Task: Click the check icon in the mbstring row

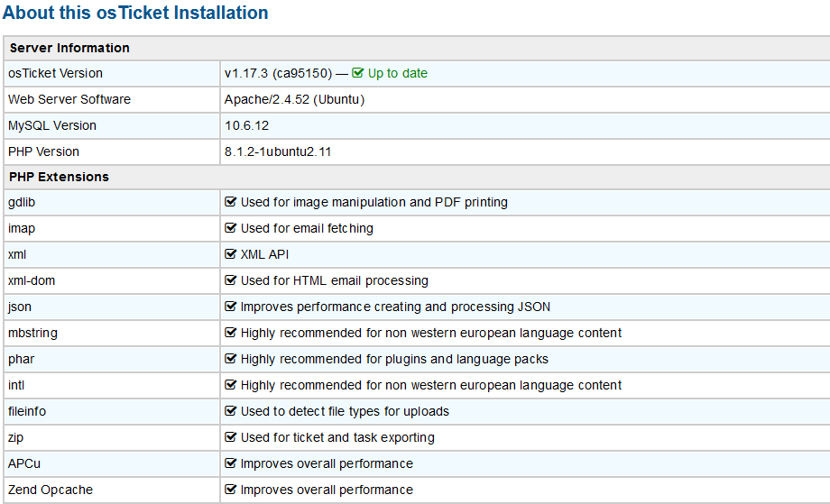Action: point(231,333)
